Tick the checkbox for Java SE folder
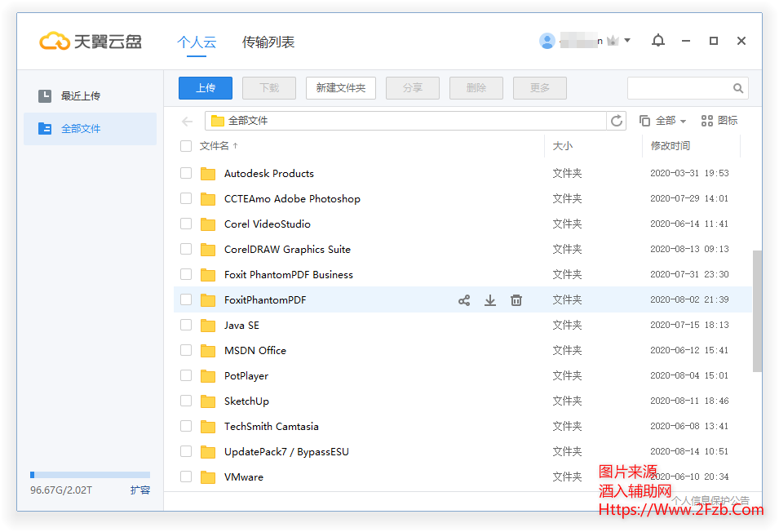This screenshot has width=779, height=532. pos(186,326)
